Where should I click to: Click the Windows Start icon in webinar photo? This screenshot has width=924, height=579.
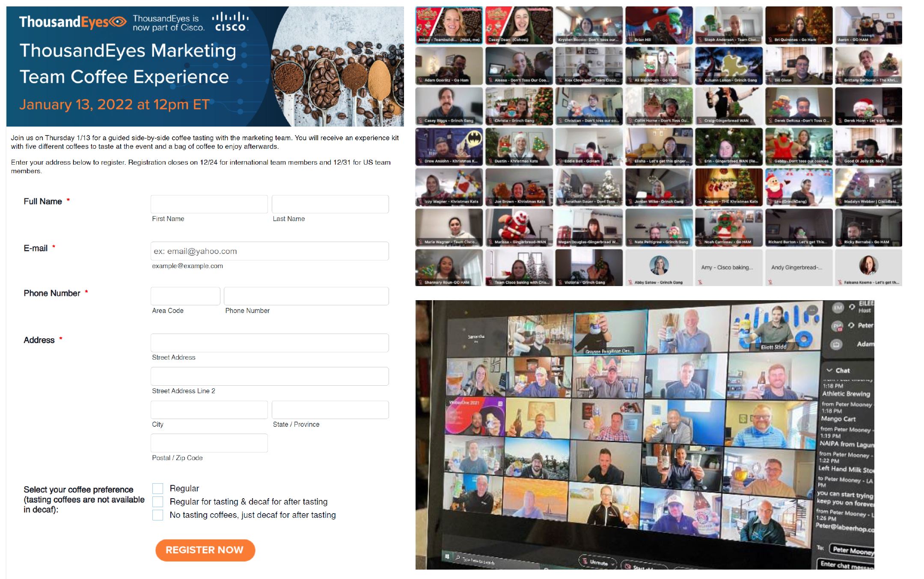pos(447,556)
